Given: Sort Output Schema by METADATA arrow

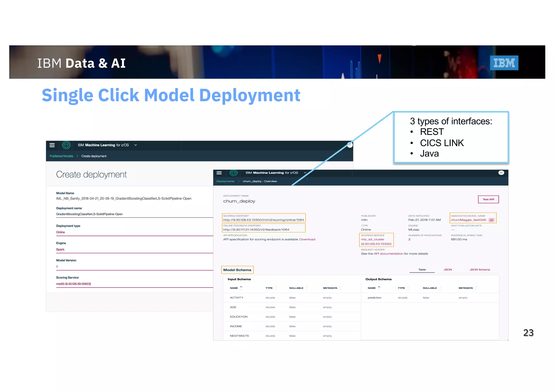Looking at the screenshot, I should click(x=476, y=288).
